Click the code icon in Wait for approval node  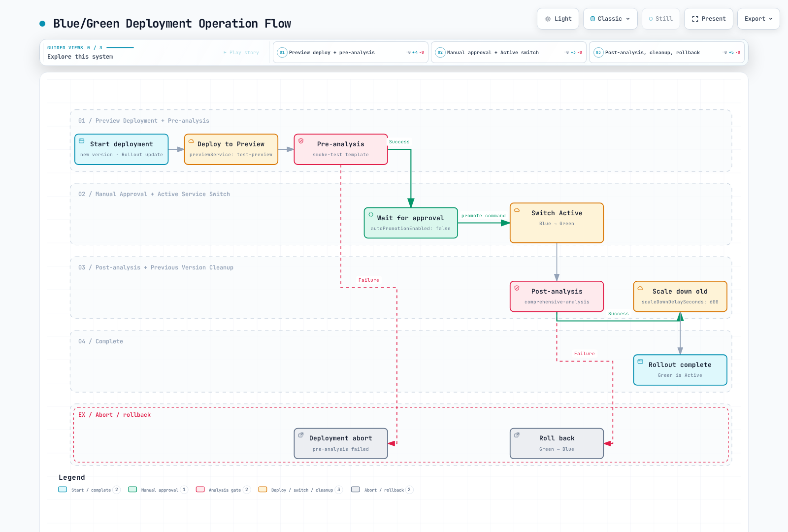pyautogui.click(x=371, y=214)
